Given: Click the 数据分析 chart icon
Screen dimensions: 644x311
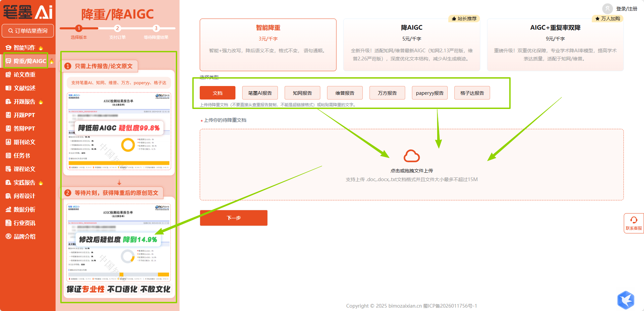Looking at the screenshot, I should [8, 209].
